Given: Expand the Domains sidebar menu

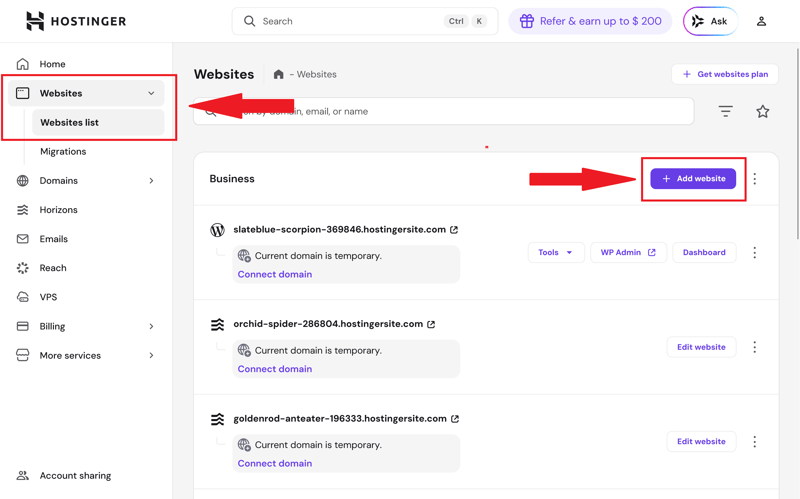Looking at the screenshot, I should pyautogui.click(x=151, y=181).
